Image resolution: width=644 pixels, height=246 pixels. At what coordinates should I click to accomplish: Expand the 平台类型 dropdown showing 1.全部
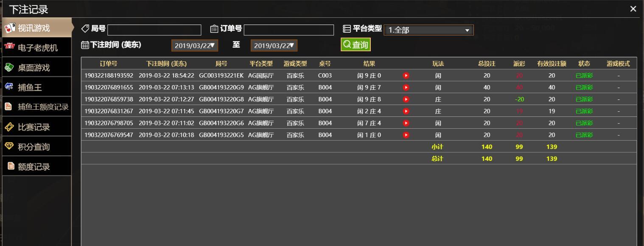tap(428, 30)
